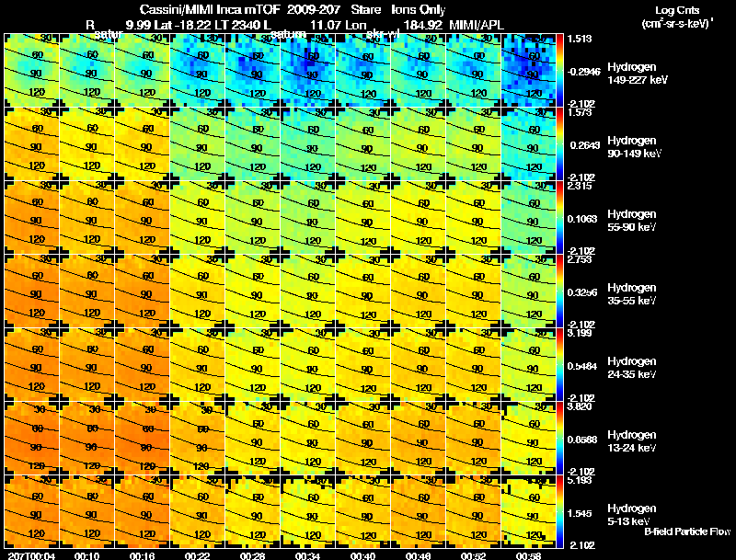Click the '1.545' colorbar midpoint value

580,514
